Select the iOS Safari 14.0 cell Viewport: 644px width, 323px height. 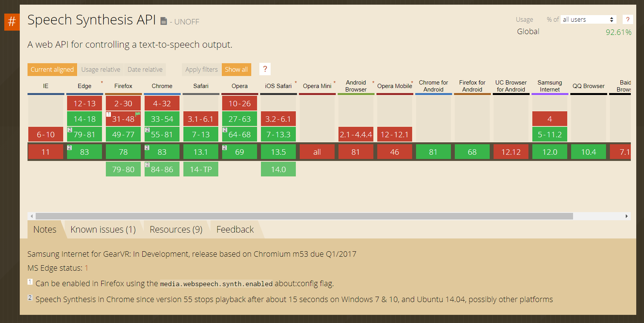tap(278, 169)
